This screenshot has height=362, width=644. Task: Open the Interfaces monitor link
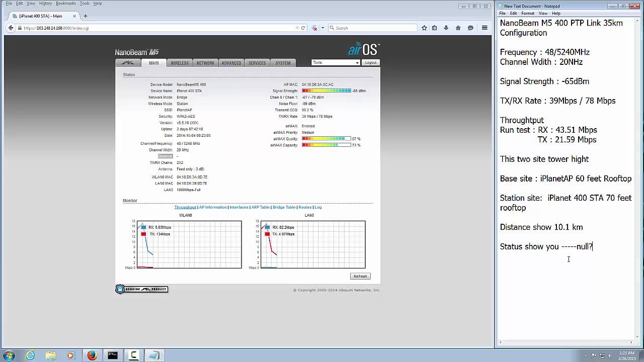tap(239, 207)
